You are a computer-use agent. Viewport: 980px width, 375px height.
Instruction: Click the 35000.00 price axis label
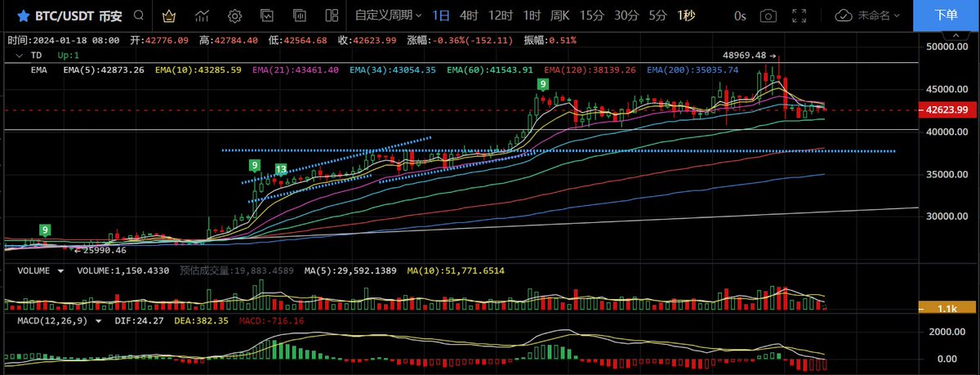(946, 174)
